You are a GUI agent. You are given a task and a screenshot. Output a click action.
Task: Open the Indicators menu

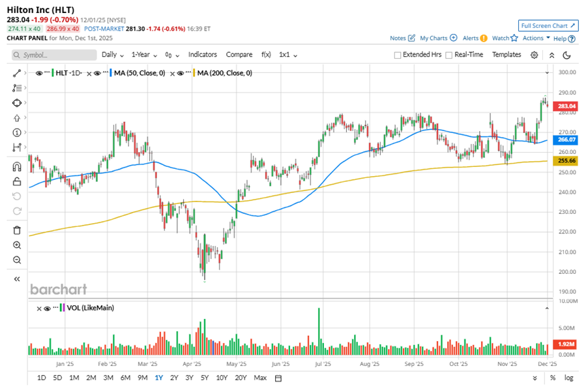coord(202,55)
